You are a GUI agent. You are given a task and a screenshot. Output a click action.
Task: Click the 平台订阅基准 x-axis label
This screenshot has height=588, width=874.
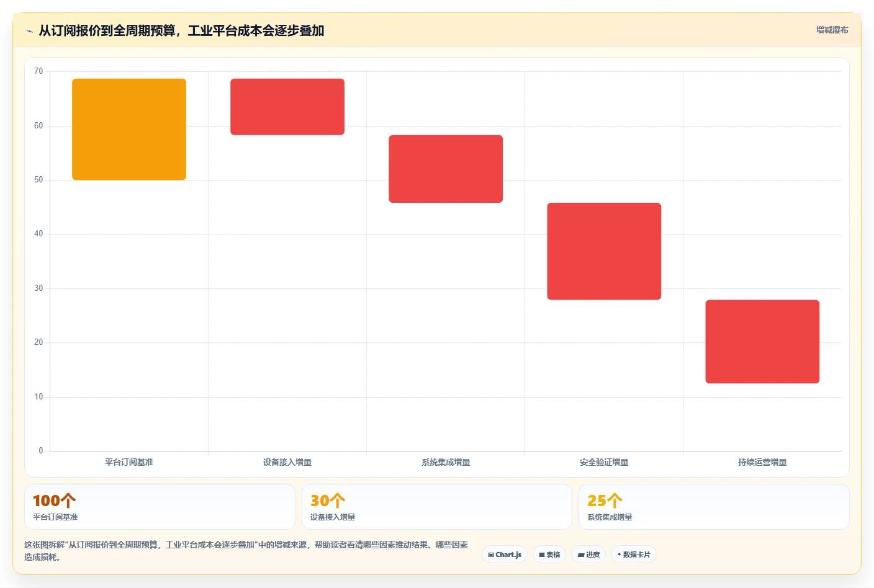tap(129, 462)
